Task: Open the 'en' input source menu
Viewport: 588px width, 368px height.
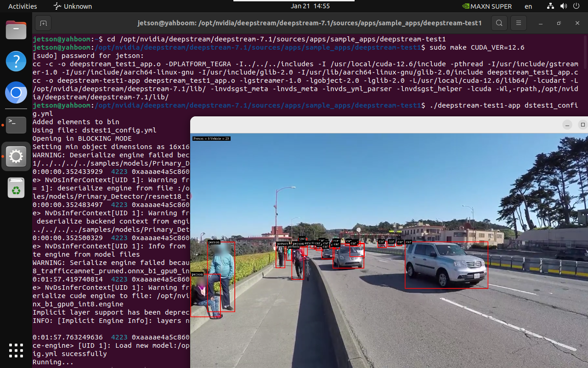Action: 528,6
